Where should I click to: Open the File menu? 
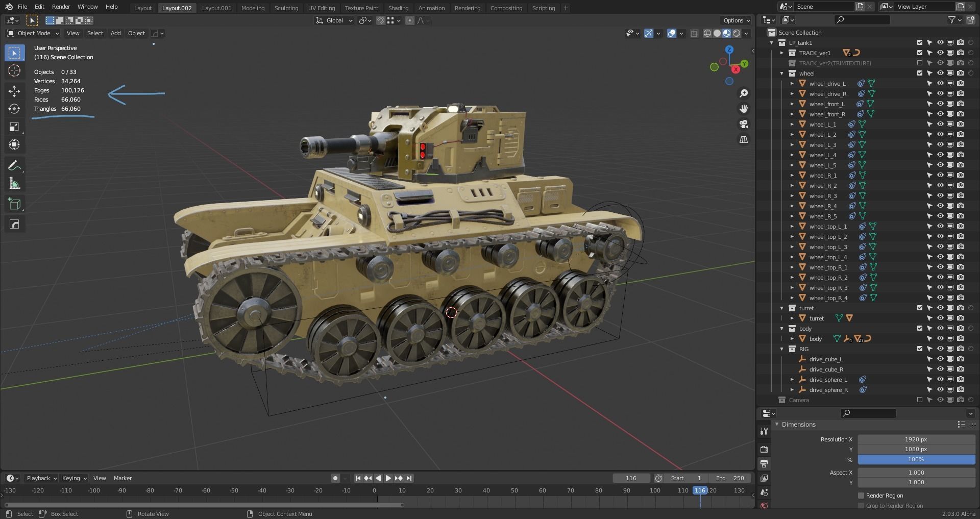22,7
